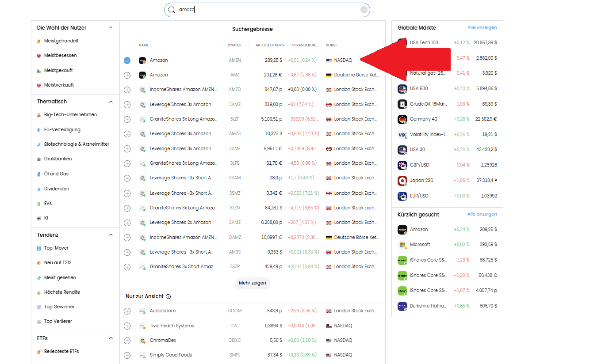Click the EVs icon
Image resolution: width=605 pixels, height=364 pixels.
39,204
